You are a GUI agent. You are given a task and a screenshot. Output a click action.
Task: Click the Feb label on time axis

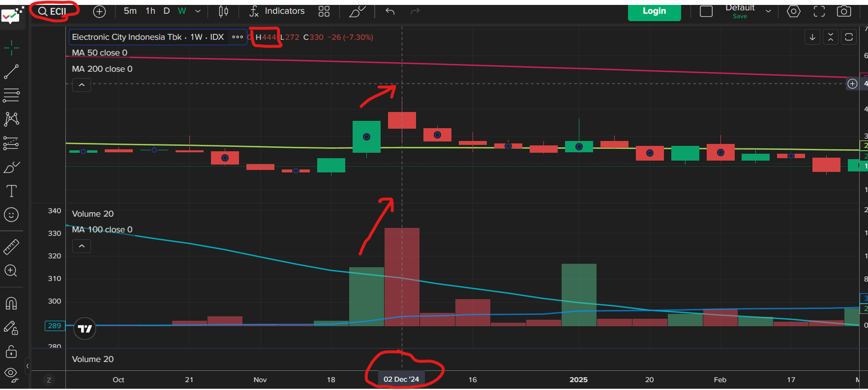click(720, 380)
